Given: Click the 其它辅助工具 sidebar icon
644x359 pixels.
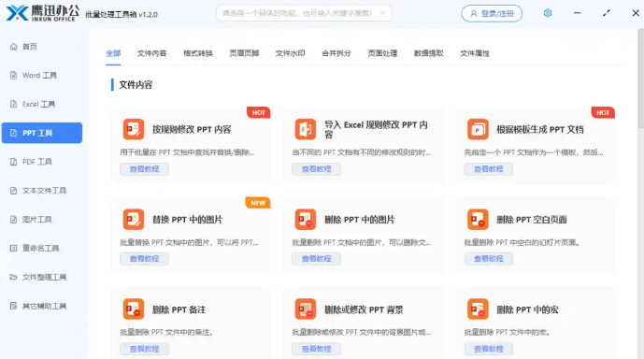Looking at the screenshot, I should tap(14, 306).
